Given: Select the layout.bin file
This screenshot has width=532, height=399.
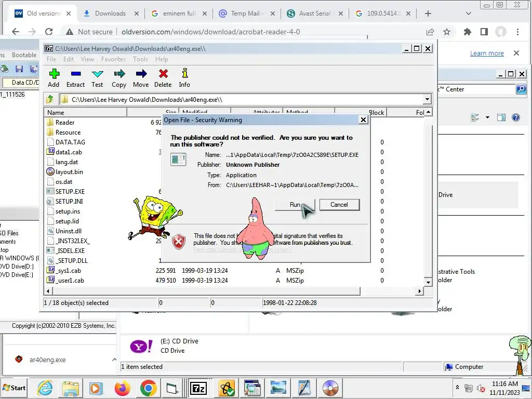Looking at the screenshot, I should 69,171.
